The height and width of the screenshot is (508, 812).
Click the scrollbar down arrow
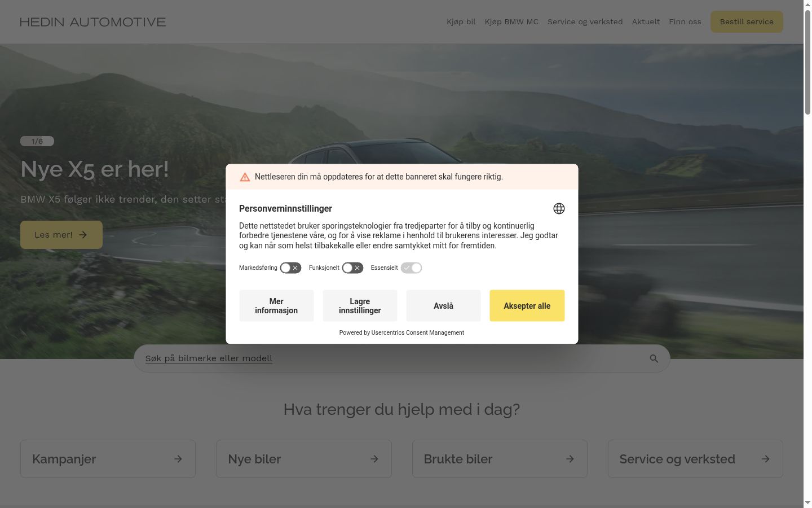(x=807, y=503)
